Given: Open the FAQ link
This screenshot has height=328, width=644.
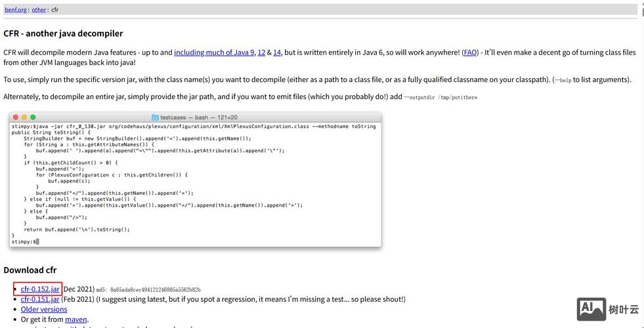Looking at the screenshot, I should tap(470, 52).
